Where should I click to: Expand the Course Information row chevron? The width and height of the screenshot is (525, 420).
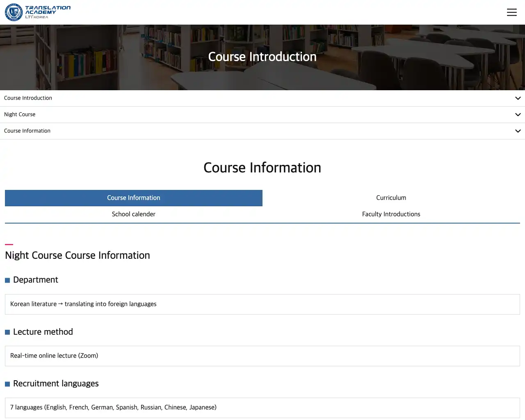point(518,131)
